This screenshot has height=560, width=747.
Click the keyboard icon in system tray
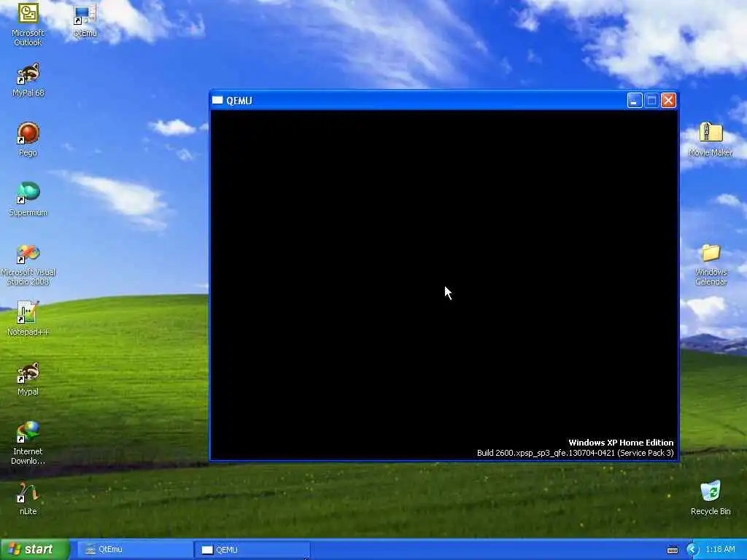click(x=672, y=550)
